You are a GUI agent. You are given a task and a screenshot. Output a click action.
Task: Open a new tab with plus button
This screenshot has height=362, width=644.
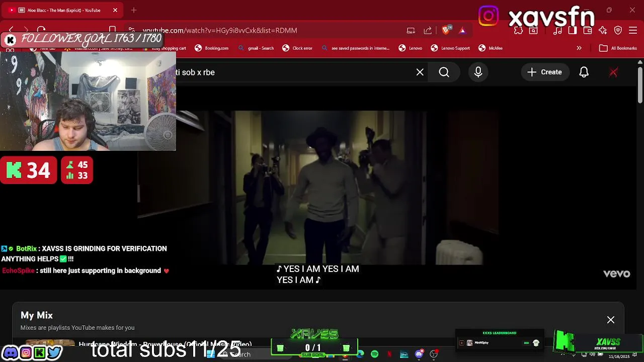[x=134, y=10]
